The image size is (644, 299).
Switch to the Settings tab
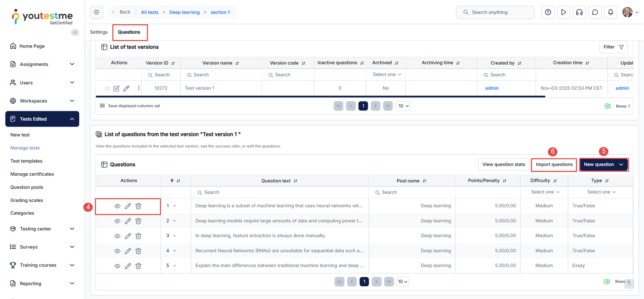point(99,32)
